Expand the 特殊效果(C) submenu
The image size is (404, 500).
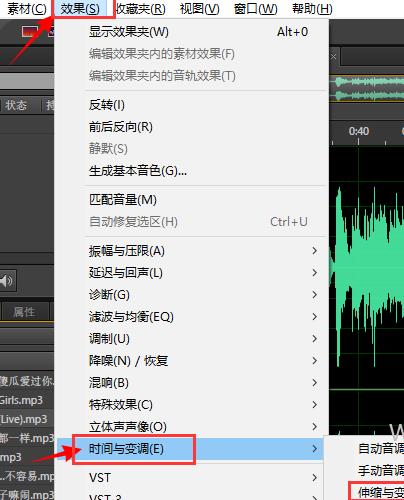point(192,405)
